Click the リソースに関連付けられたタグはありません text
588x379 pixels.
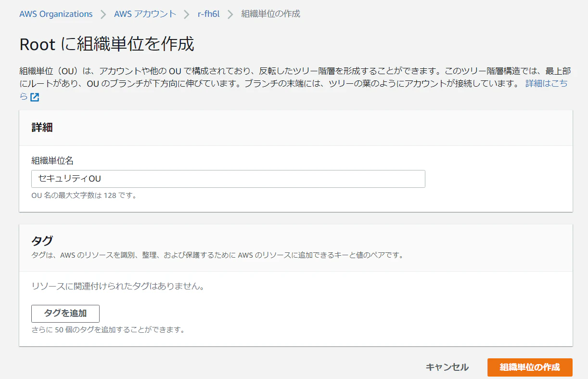pos(118,287)
